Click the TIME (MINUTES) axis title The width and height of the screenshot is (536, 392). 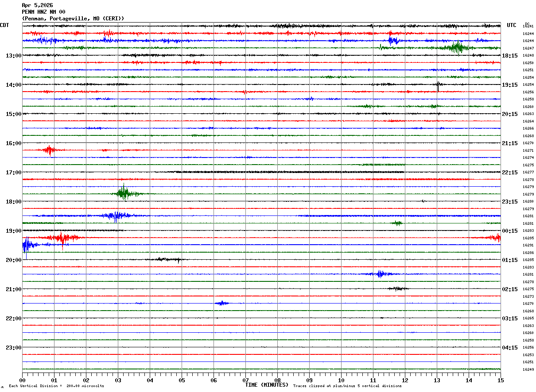coord(267,385)
